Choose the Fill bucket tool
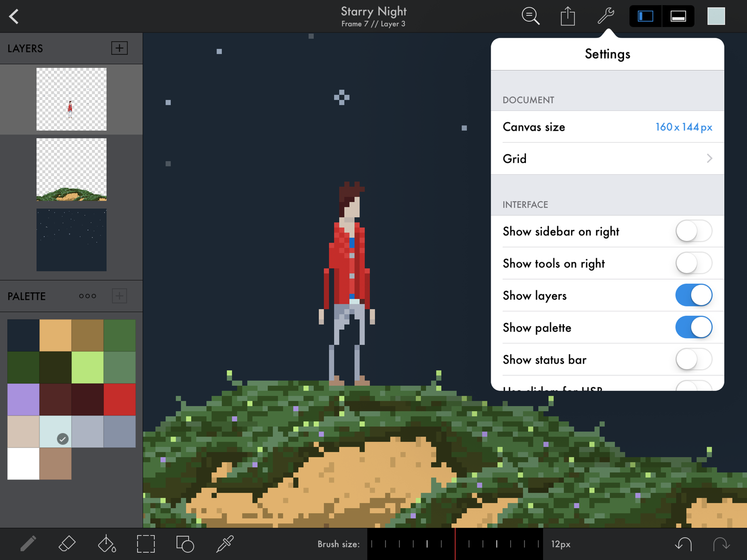747x560 pixels. pos(106,544)
